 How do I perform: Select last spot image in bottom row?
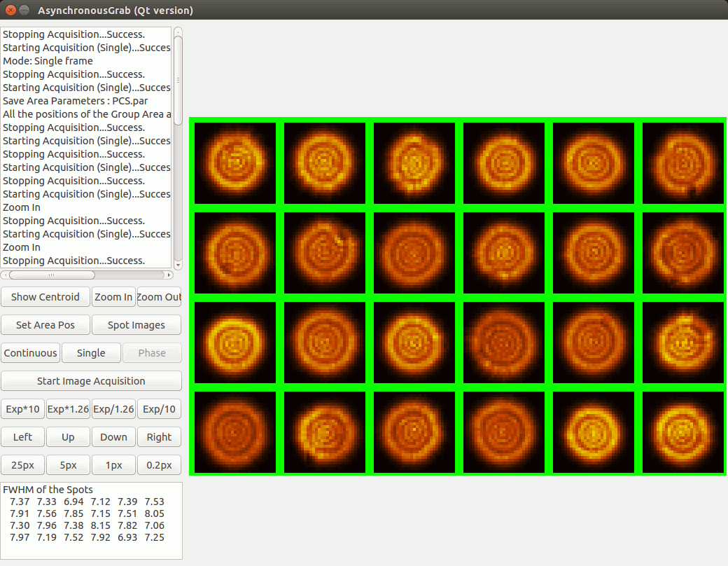683,432
